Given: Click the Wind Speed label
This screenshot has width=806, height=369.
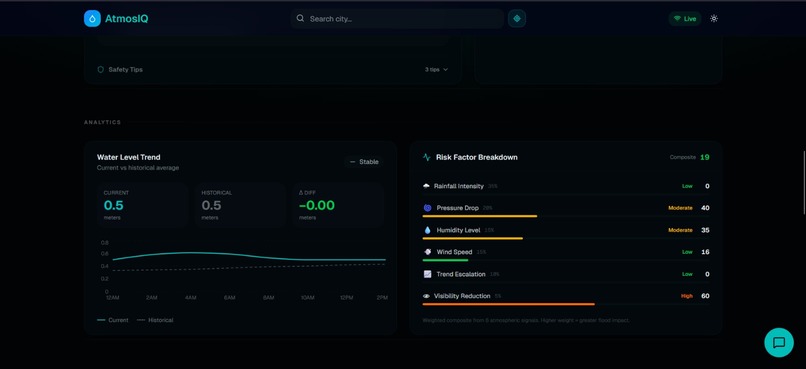Looking at the screenshot, I should (x=454, y=252).
